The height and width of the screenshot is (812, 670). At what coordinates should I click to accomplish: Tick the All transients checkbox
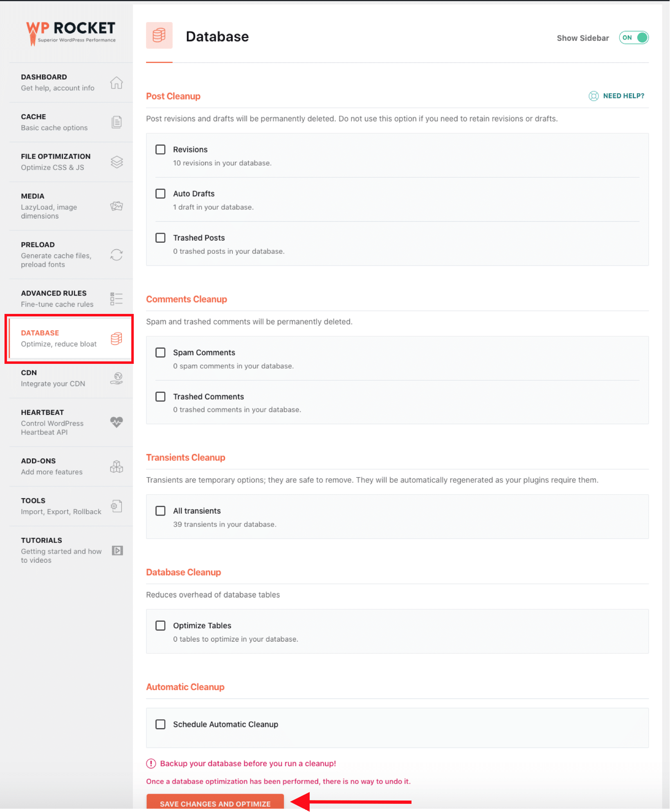(160, 511)
